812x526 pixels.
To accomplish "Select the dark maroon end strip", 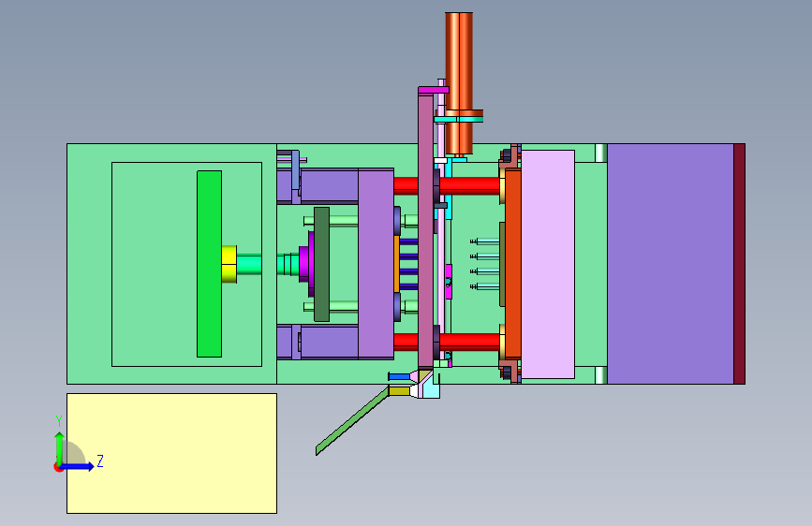I will pyautogui.click(x=740, y=264).
